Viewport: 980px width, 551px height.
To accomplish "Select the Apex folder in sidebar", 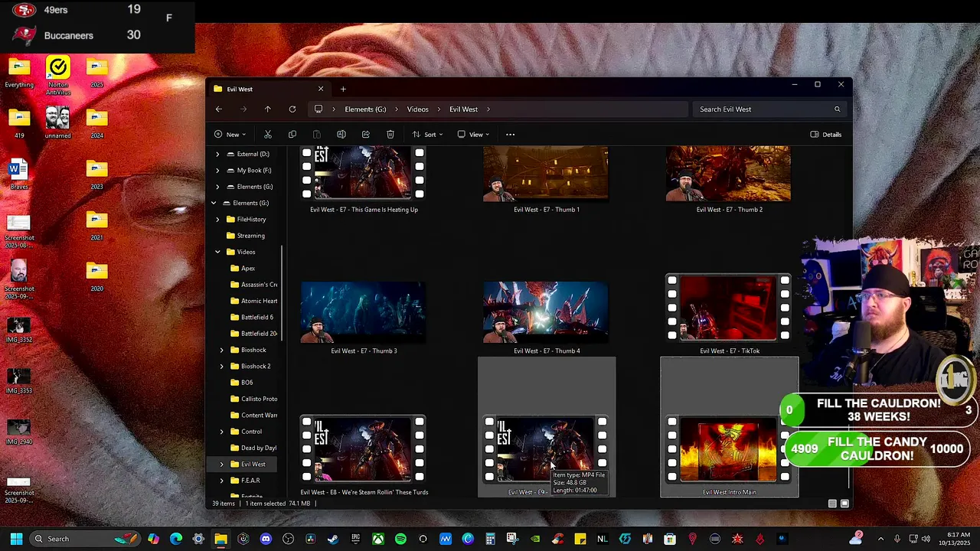I will [248, 269].
